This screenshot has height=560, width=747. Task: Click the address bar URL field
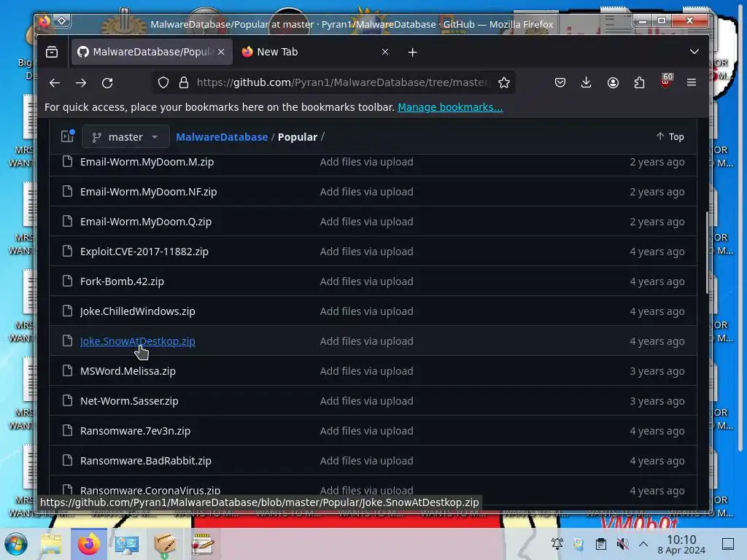tap(343, 83)
